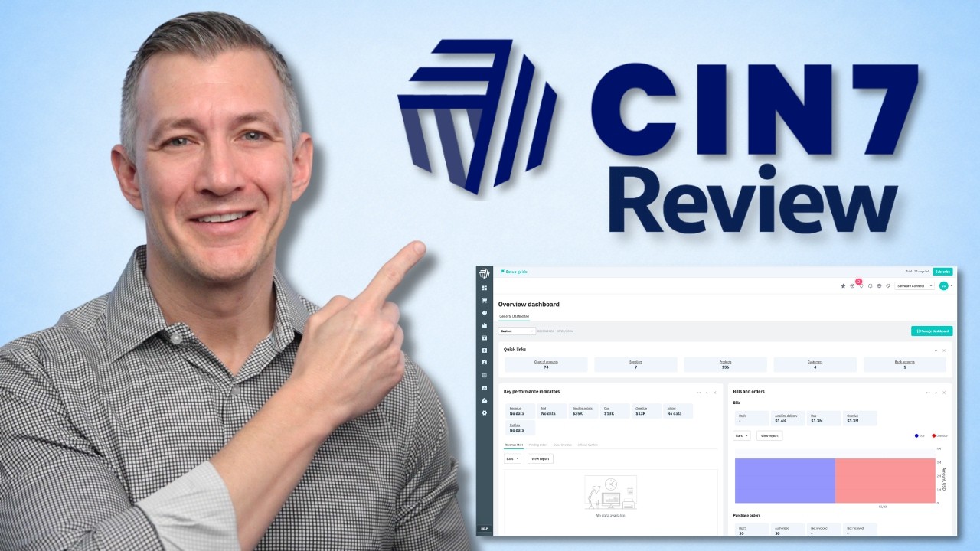The height and width of the screenshot is (551, 980).
Task: Open the Custom date range dropdown
Action: [x=517, y=331]
